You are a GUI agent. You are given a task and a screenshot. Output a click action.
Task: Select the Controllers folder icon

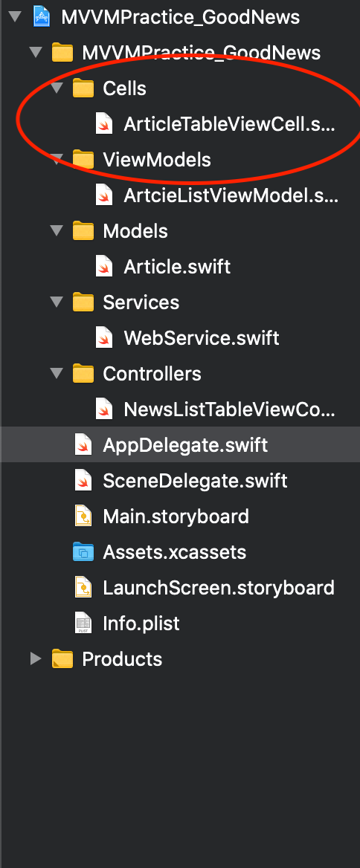[83, 374]
